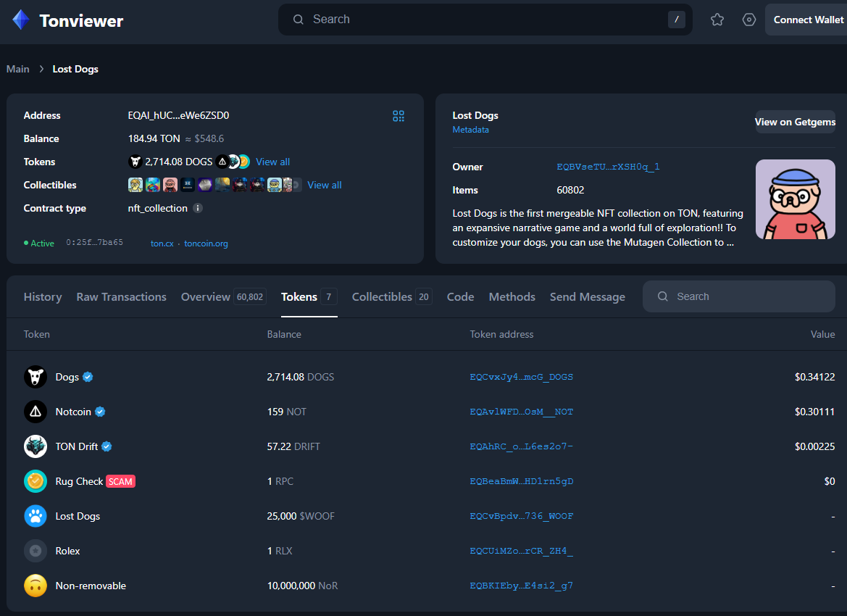
Task: Click the verified badge next to Notcoin
Action: pos(100,412)
